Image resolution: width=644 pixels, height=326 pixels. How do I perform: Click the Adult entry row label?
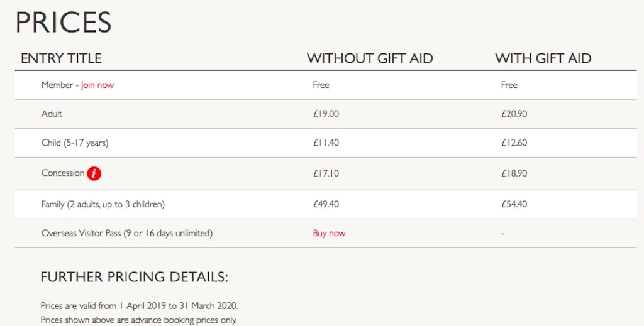pyautogui.click(x=52, y=114)
